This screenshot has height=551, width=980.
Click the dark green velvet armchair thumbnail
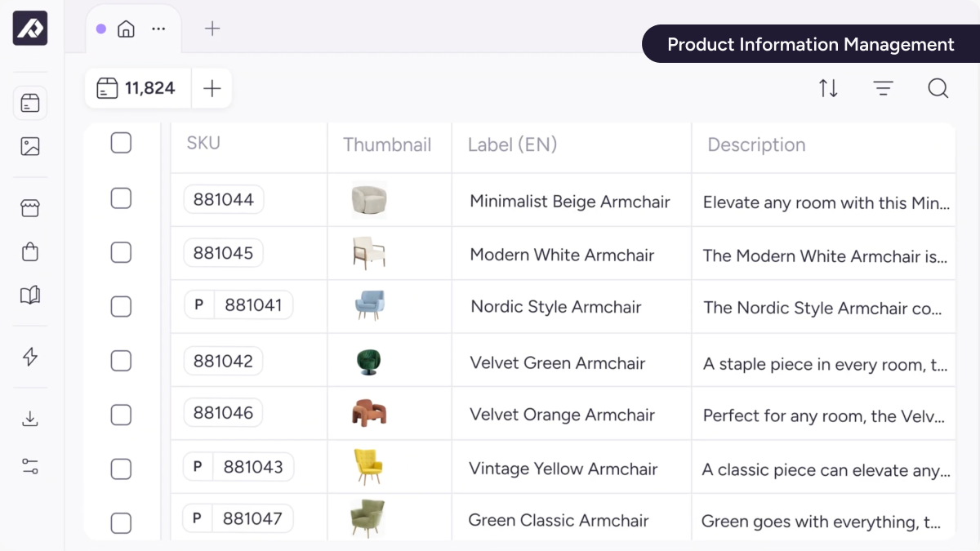point(369,361)
